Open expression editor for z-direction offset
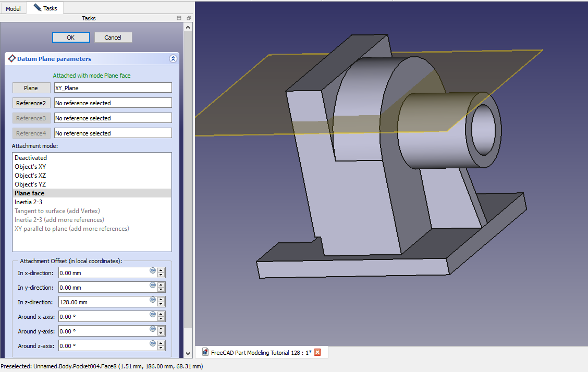Screen dimensions: 588x372 click(153, 300)
